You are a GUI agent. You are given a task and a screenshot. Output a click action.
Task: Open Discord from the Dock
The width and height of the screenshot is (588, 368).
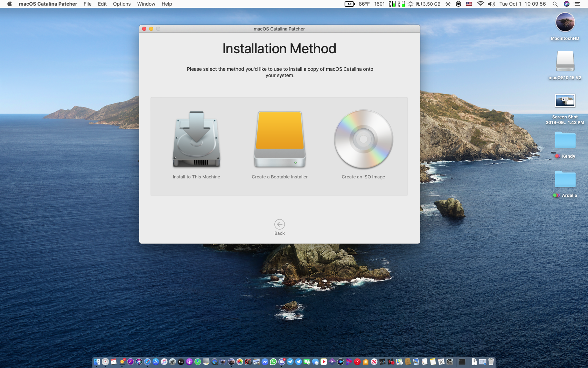coord(281,362)
